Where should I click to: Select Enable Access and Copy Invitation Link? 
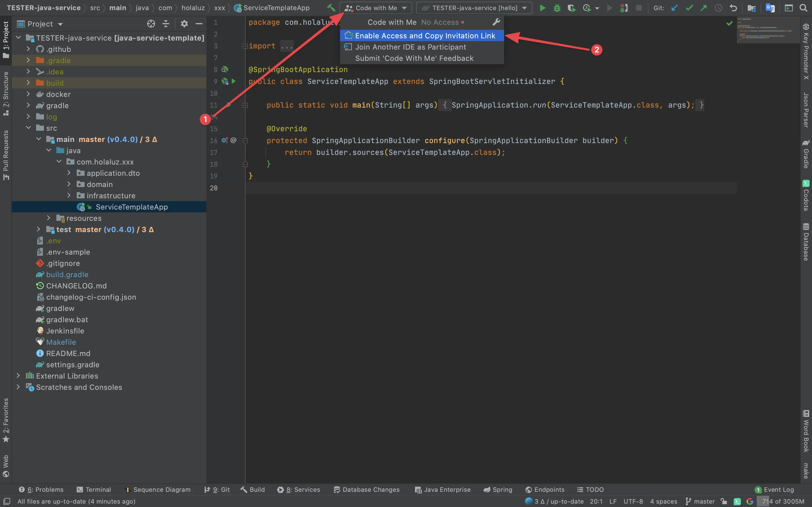422,35
